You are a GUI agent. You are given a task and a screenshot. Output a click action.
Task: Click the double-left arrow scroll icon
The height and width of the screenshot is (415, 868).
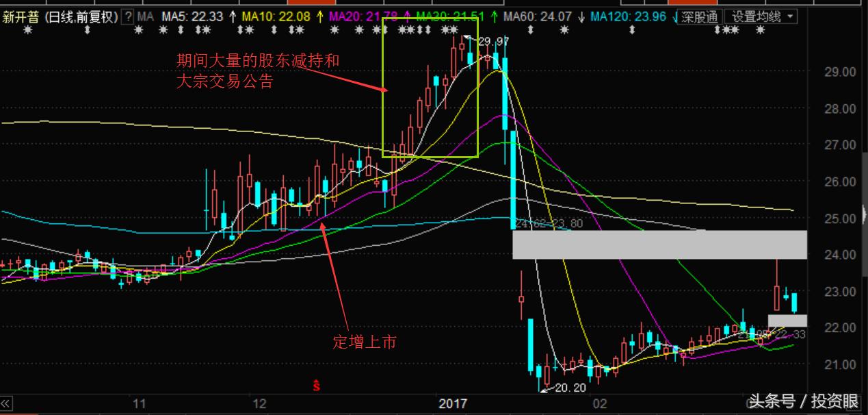point(7,403)
